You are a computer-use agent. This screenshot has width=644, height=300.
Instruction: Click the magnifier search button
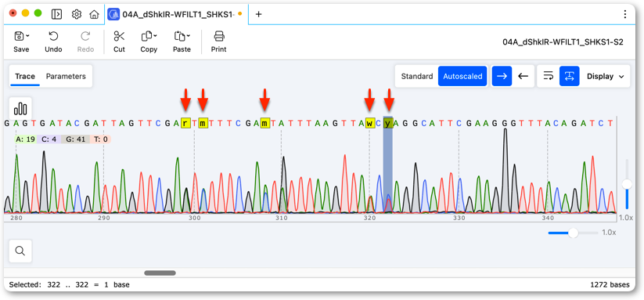[20, 251]
